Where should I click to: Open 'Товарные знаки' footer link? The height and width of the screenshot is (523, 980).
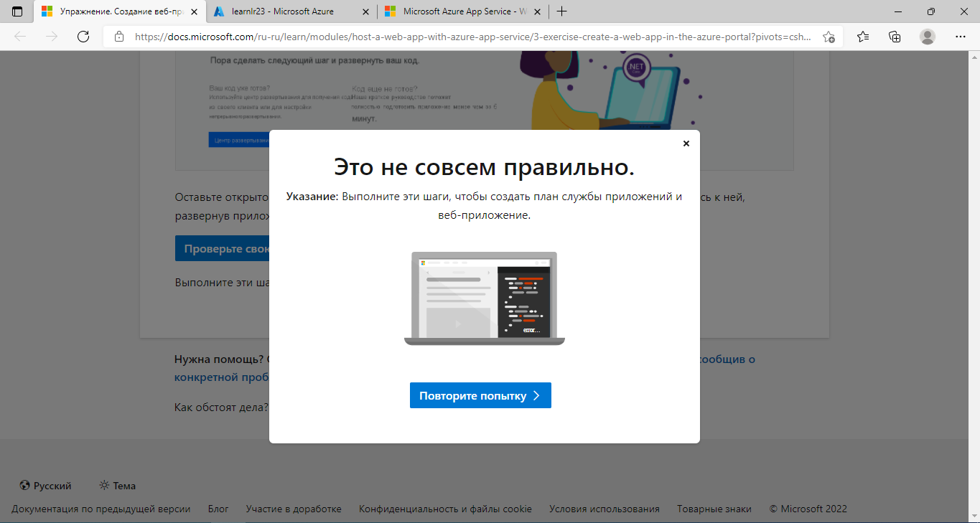click(x=714, y=509)
